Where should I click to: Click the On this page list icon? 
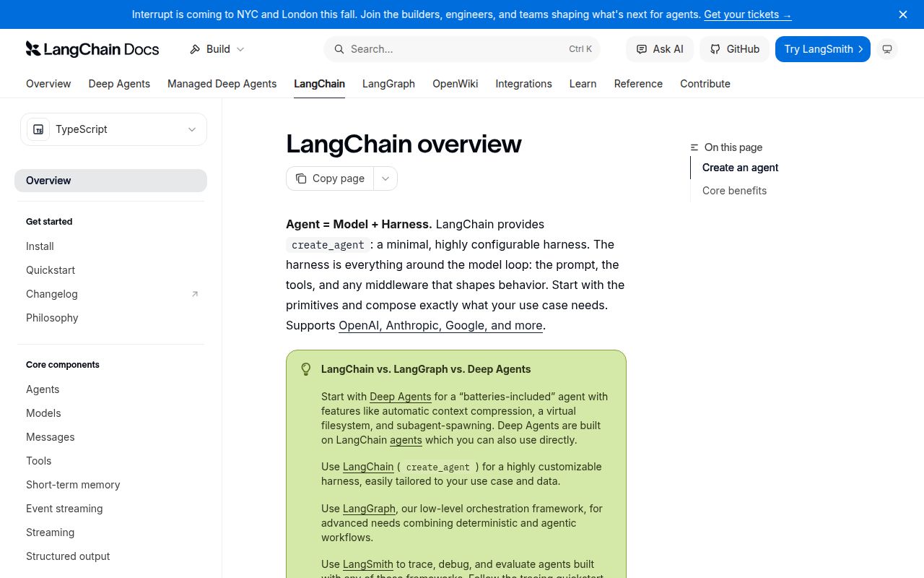694,147
